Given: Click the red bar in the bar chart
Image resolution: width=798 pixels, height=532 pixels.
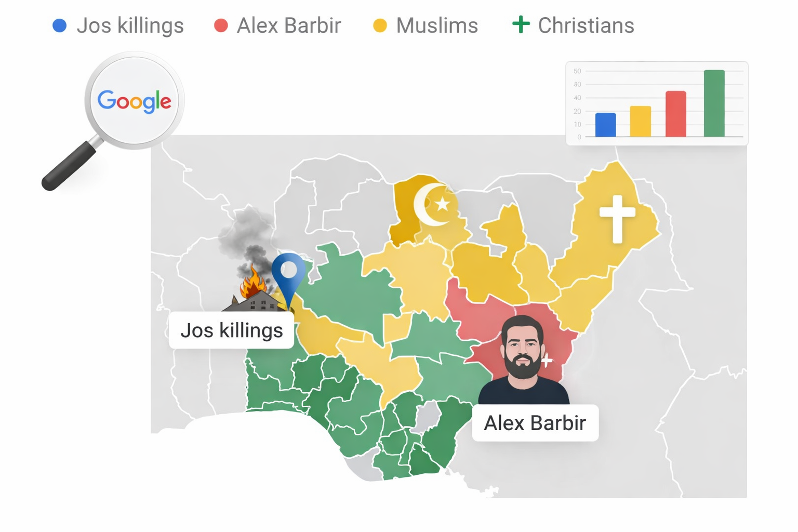Looking at the screenshot, I should pyautogui.click(x=675, y=114).
